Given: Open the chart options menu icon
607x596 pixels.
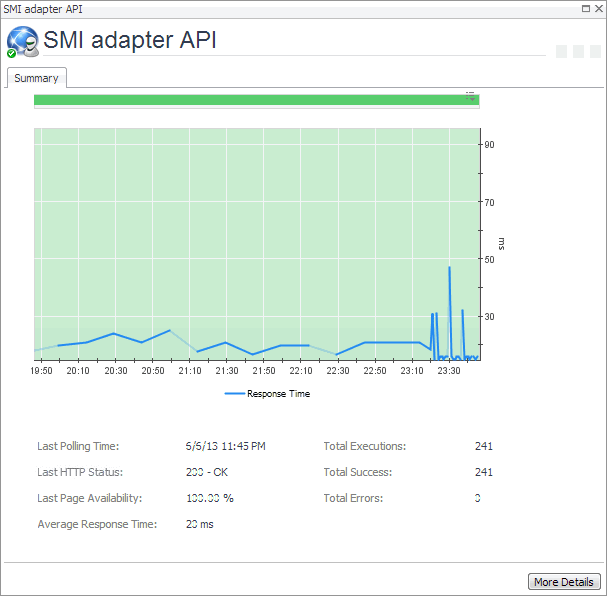Looking at the screenshot, I should click(470, 96).
